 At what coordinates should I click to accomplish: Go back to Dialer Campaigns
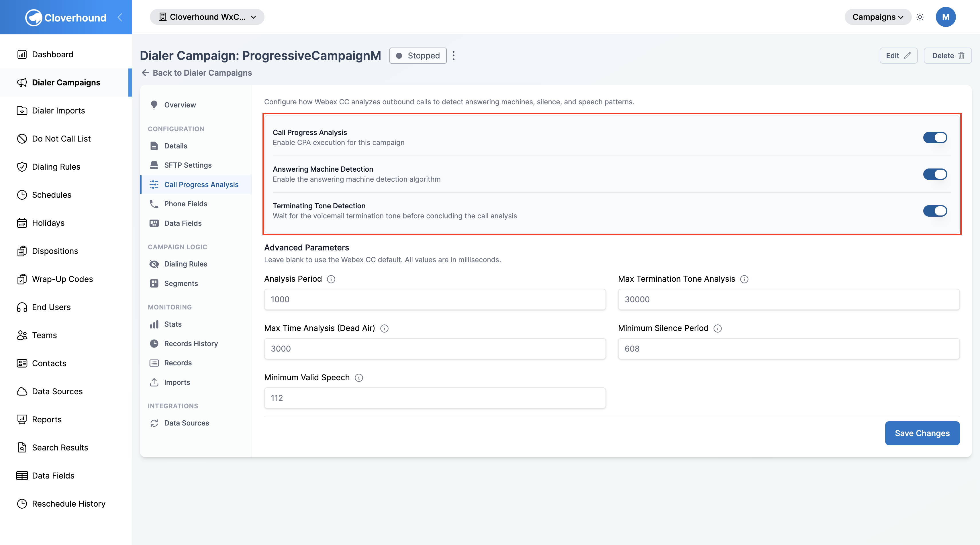pyautogui.click(x=197, y=73)
